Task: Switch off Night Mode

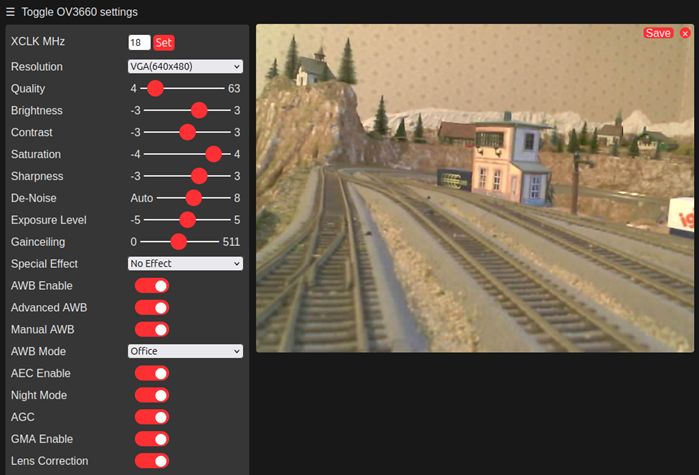Action: (151, 396)
